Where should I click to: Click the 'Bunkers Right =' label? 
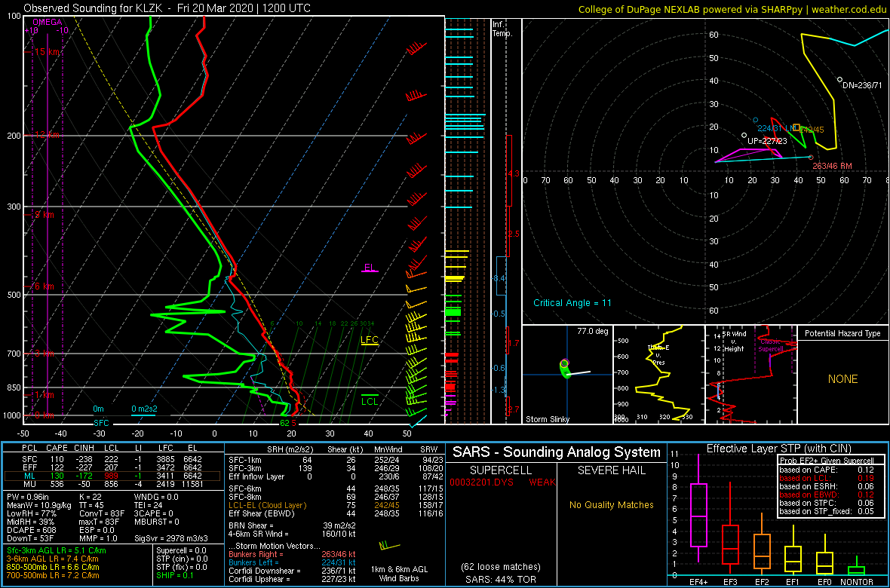[x=255, y=553]
